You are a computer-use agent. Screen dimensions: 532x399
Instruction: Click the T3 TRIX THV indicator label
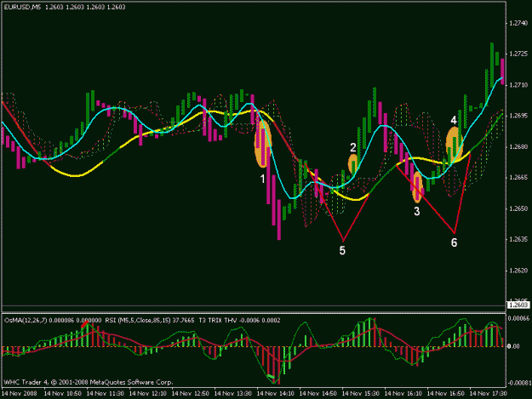(x=218, y=321)
